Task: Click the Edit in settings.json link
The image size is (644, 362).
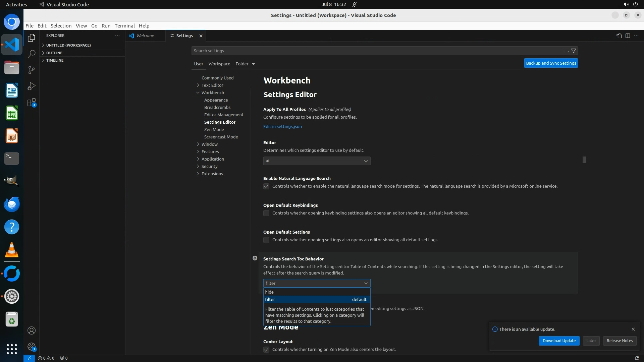Action: point(282,126)
